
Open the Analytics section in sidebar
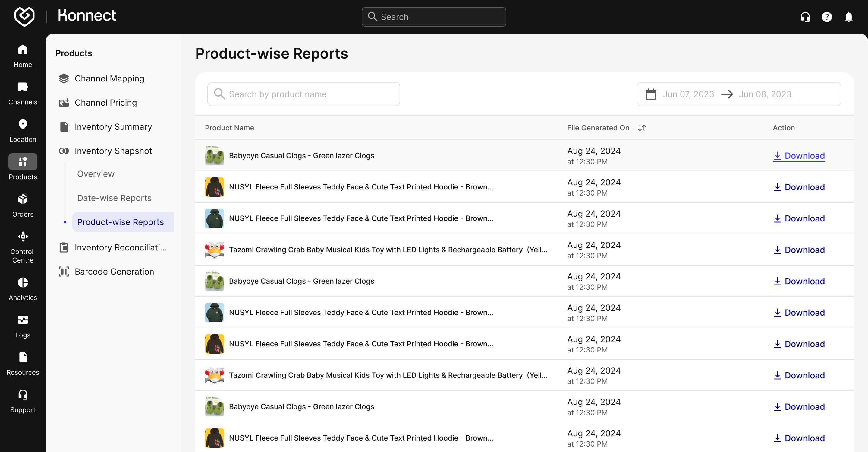[23, 288]
